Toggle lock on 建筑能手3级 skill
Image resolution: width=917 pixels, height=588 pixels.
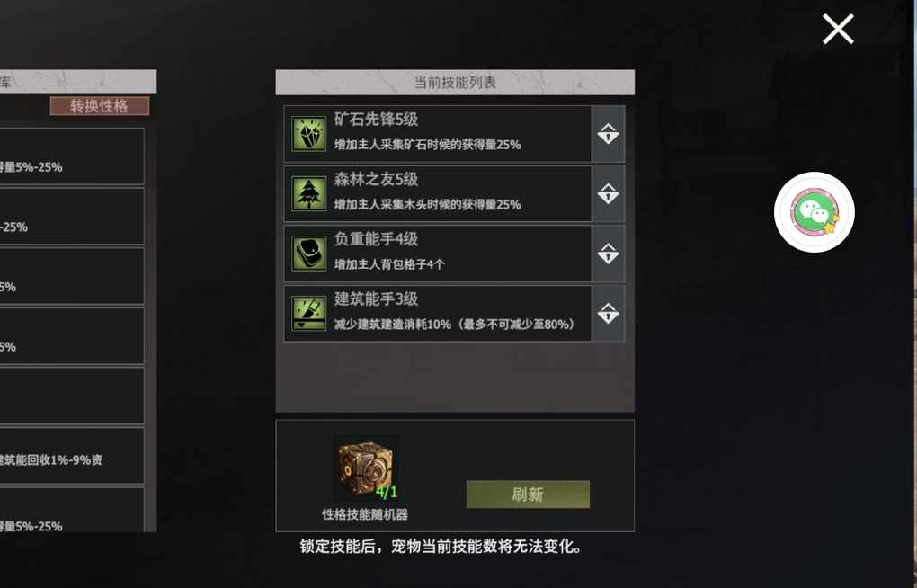pos(609,314)
